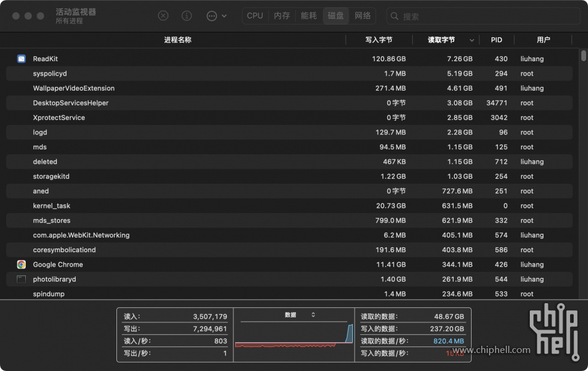Screen dimensions: 588x371
Task: Click the 写出 7,294,961 statistic
Action: (x=175, y=328)
